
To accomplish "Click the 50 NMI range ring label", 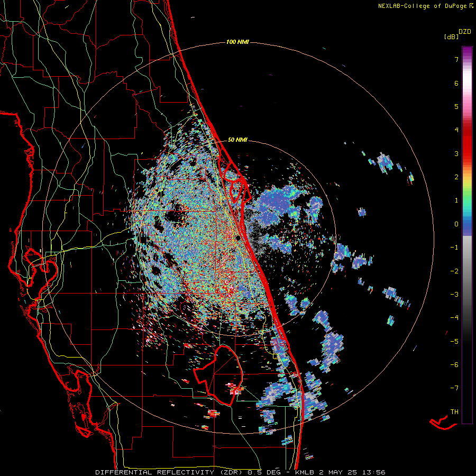I will pos(237,140).
